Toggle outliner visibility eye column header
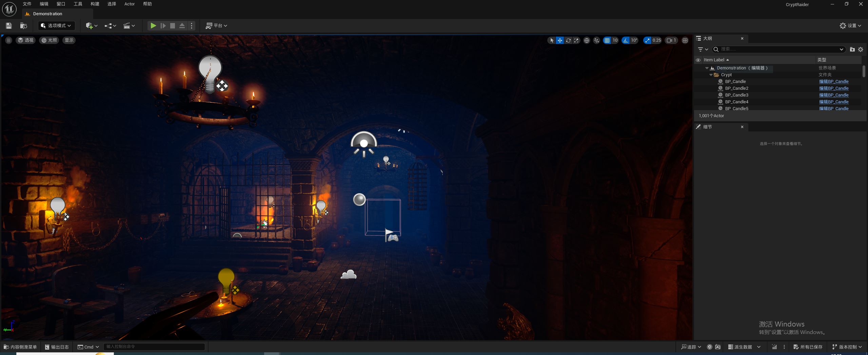Image resolution: width=868 pixels, height=355 pixels. click(x=698, y=60)
